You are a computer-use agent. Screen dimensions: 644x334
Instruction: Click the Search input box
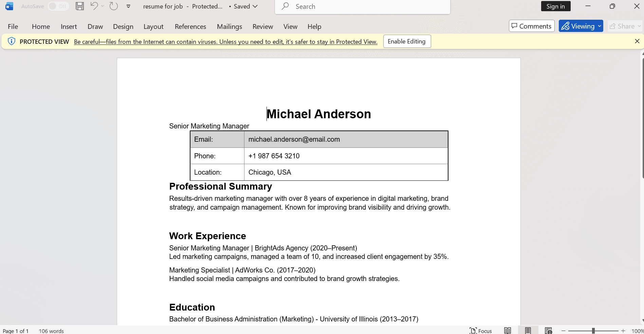[x=363, y=6]
